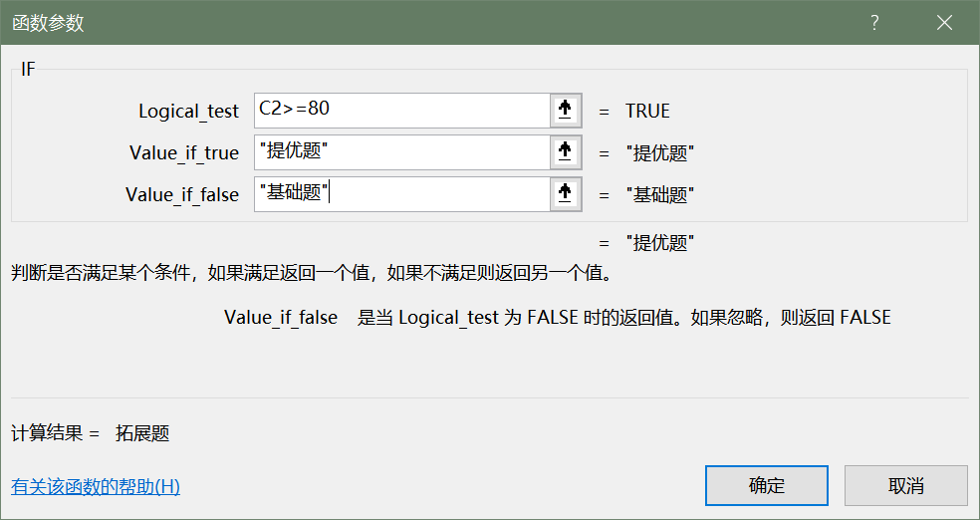Screen dimensions: 980x520
Task: Click the "基础题" result right of Value_if_false
Action: click(x=659, y=195)
